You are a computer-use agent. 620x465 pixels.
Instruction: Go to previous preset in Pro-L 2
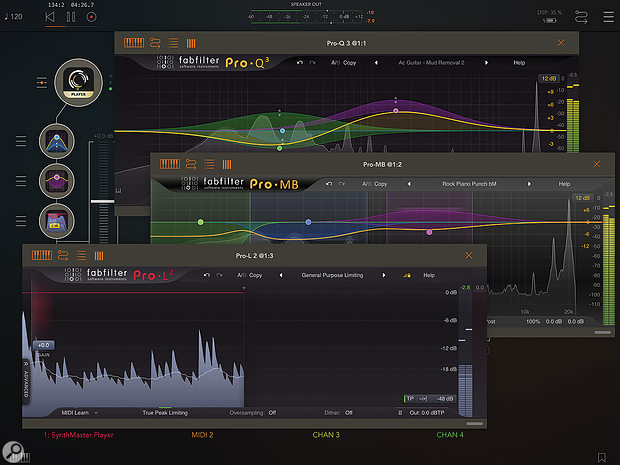281,275
